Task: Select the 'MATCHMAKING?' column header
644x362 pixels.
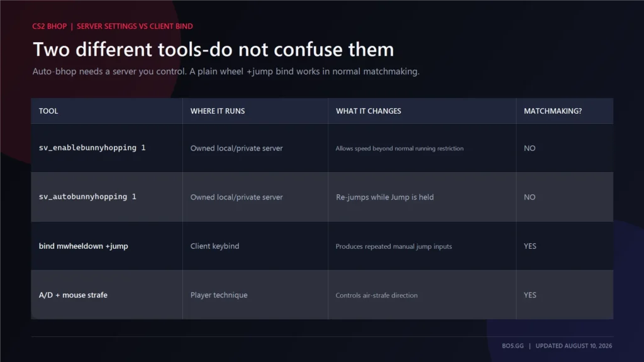Action: pos(552,111)
